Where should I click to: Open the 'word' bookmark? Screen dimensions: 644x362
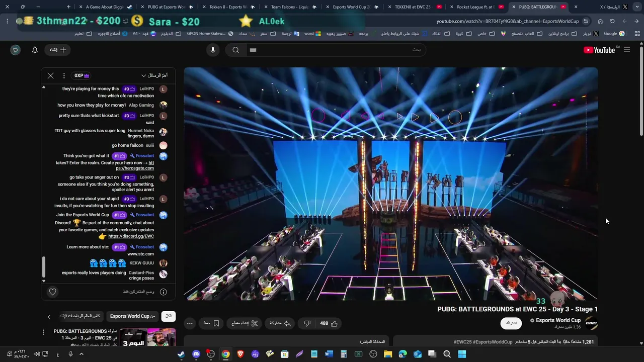312,34
